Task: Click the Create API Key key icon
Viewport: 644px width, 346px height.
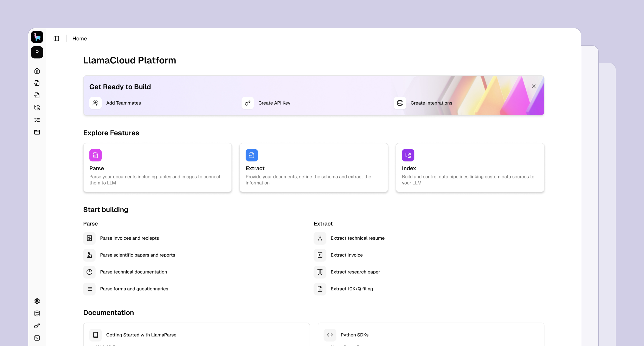Action: pos(248,103)
